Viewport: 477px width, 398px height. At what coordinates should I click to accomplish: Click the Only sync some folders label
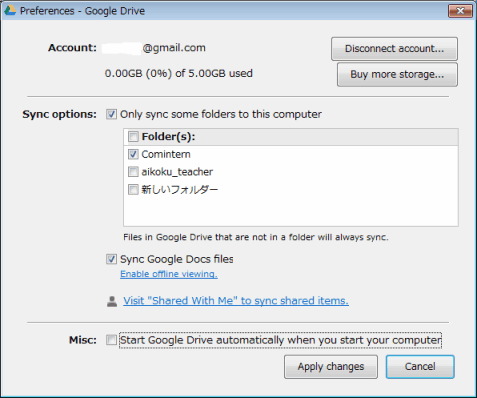[221, 114]
